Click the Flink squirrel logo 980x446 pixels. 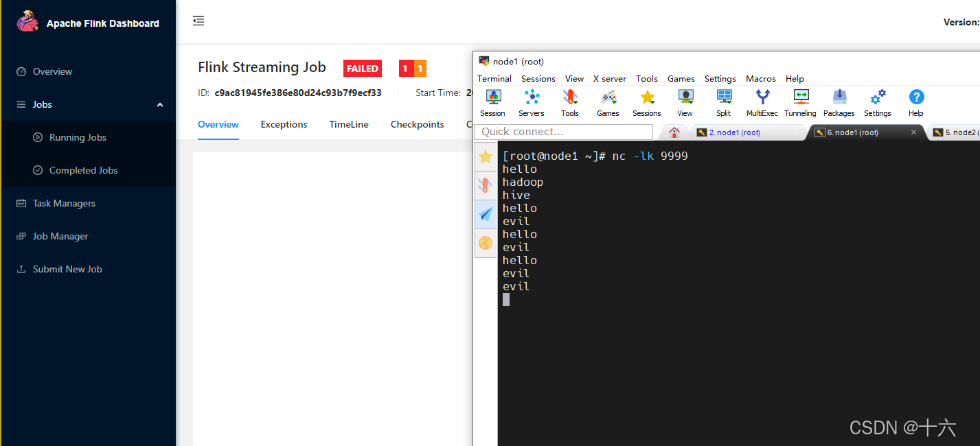[x=27, y=21]
